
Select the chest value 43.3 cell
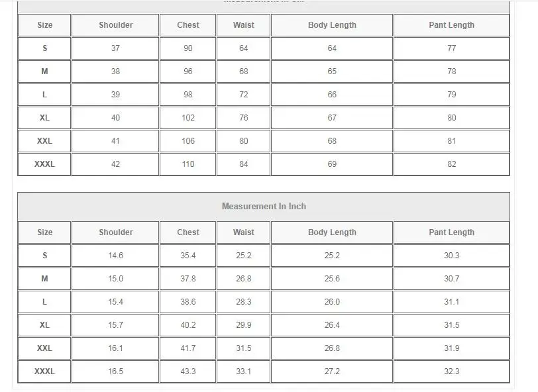(x=188, y=371)
